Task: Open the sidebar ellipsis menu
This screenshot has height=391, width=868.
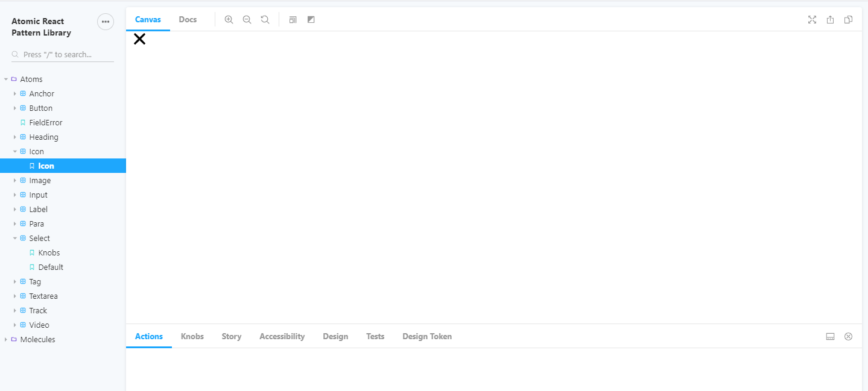Action: (x=106, y=22)
